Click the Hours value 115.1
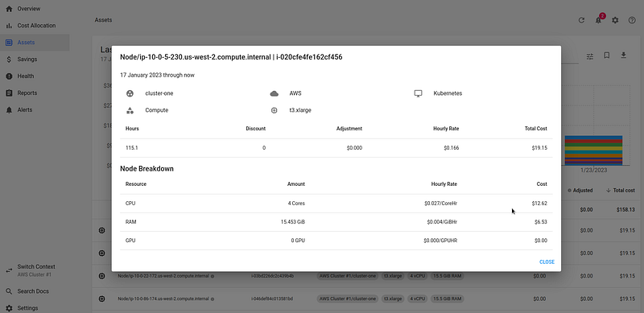The width and height of the screenshot is (644, 313). (x=131, y=148)
